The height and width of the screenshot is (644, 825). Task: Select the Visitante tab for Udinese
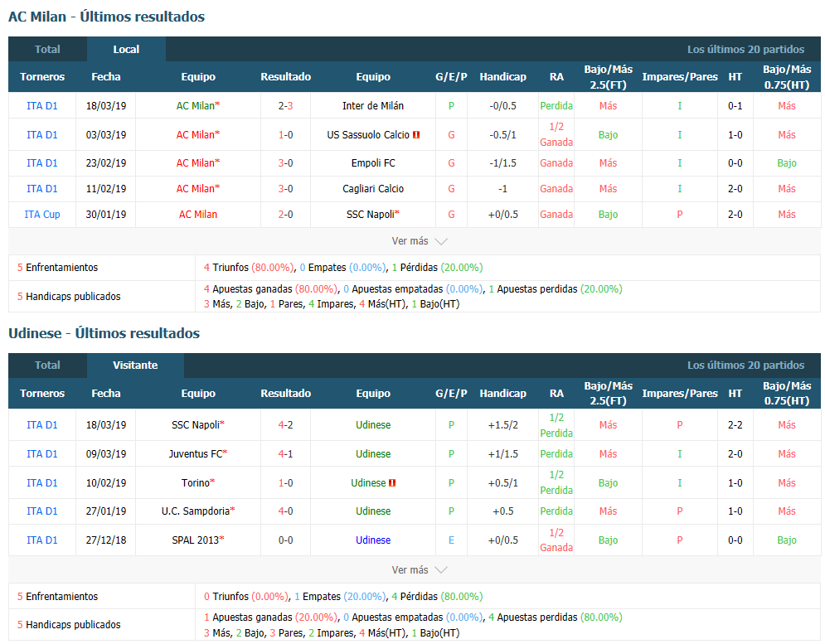(x=135, y=366)
